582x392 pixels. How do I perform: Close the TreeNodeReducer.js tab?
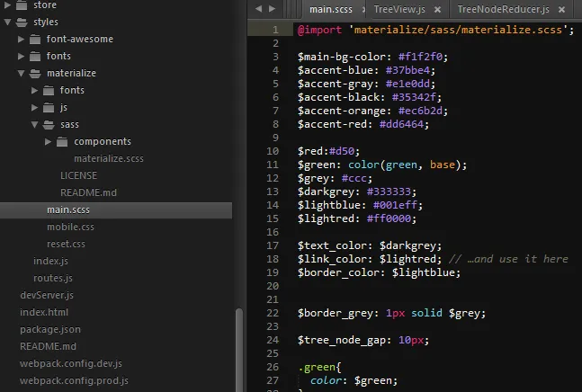tap(561, 10)
